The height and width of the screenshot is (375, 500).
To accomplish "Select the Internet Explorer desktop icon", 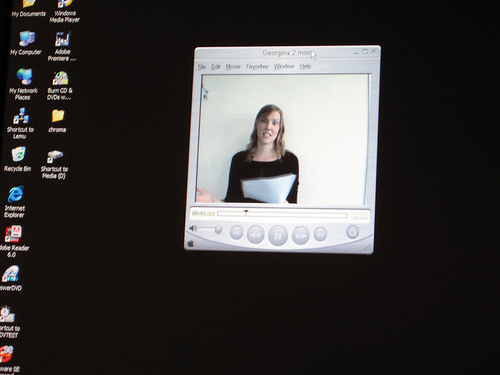I will [x=15, y=202].
